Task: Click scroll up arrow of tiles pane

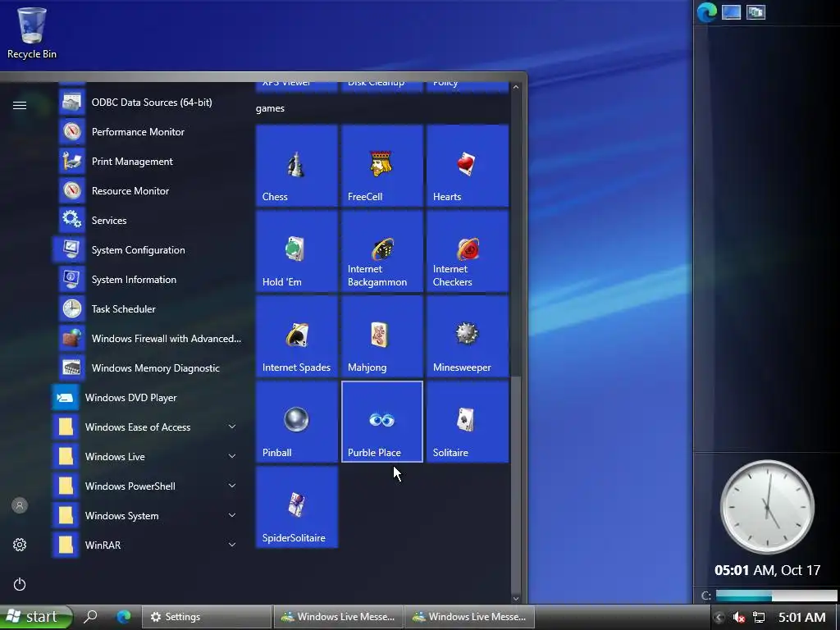Action: tap(516, 87)
